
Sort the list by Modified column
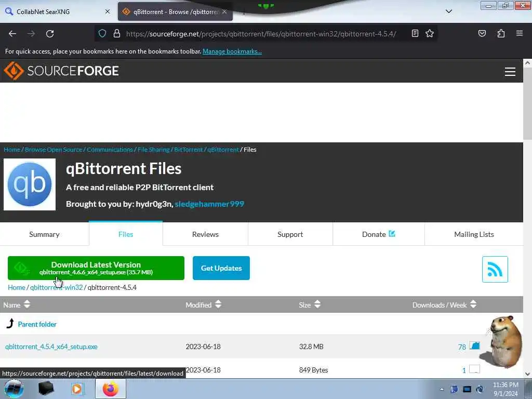click(x=204, y=304)
